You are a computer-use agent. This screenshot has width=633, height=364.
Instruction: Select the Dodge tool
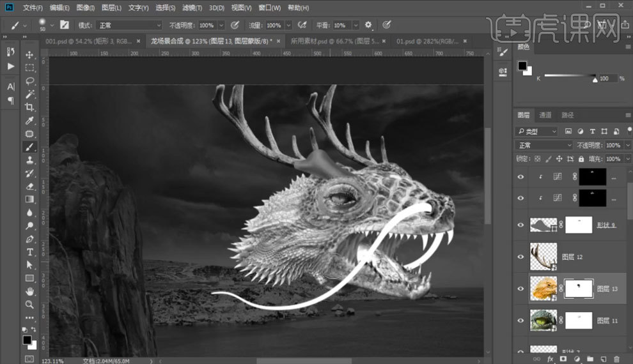pyautogui.click(x=29, y=225)
